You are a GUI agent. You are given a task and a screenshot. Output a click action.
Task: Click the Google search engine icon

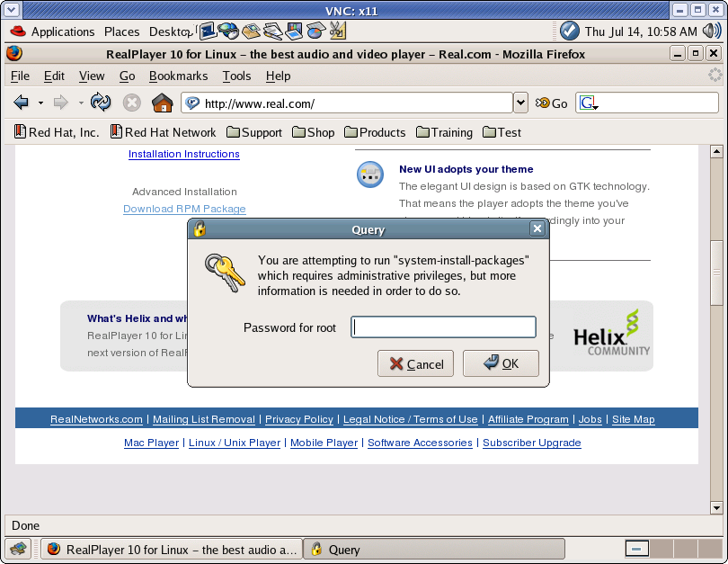(x=588, y=103)
